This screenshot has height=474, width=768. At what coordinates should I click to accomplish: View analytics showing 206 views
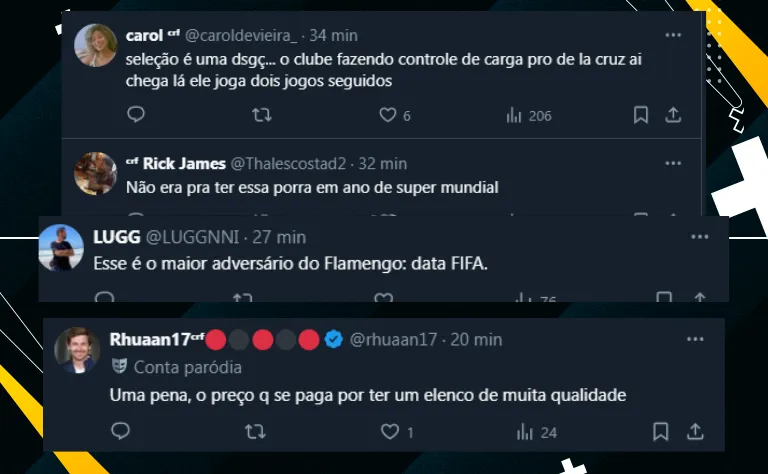(528, 116)
